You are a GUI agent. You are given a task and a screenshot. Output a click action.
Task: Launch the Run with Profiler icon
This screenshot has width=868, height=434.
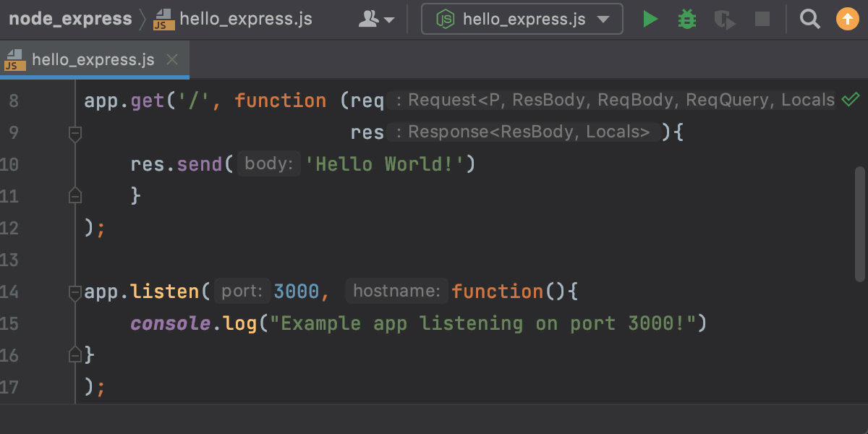pyautogui.click(x=724, y=19)
